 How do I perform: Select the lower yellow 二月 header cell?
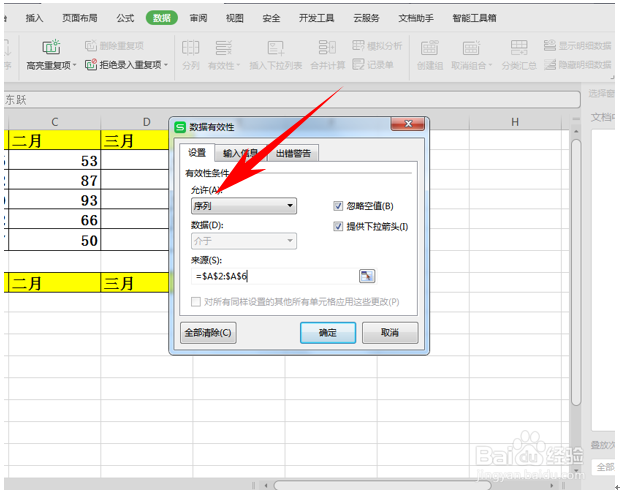tap(55, 283)
